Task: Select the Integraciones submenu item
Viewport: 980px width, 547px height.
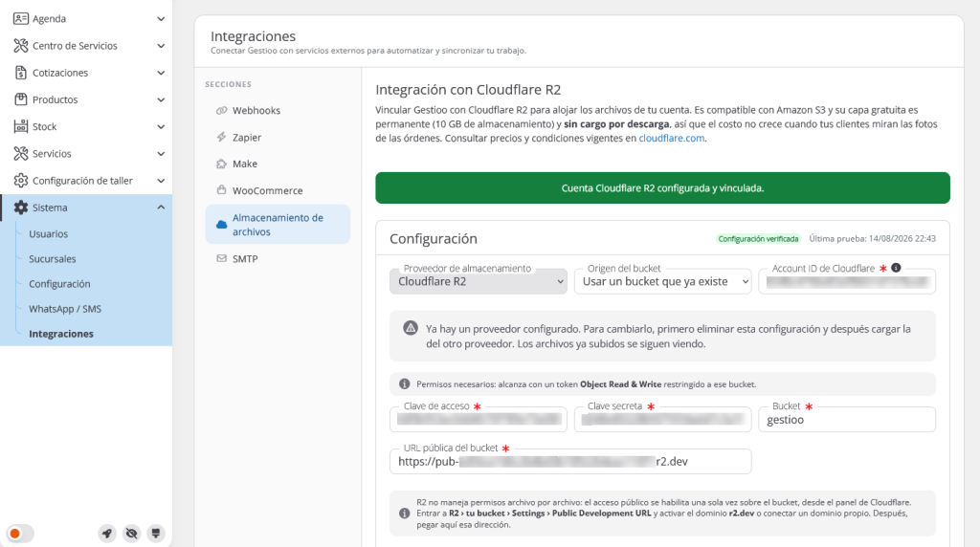Action: coord(60,334)
